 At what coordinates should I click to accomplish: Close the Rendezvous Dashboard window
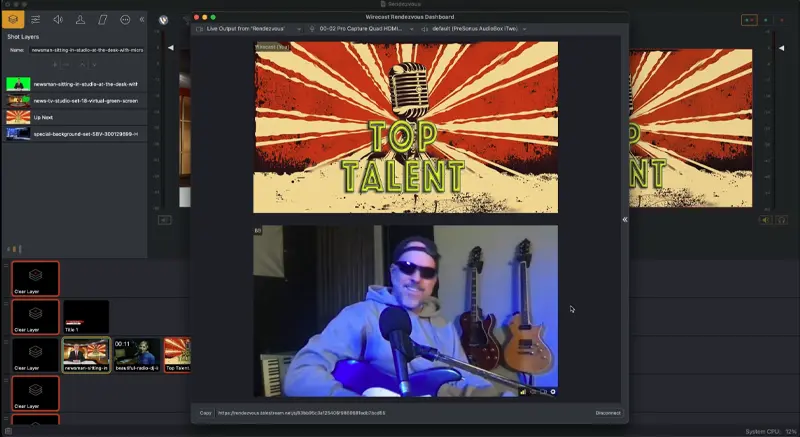[196, 17]
